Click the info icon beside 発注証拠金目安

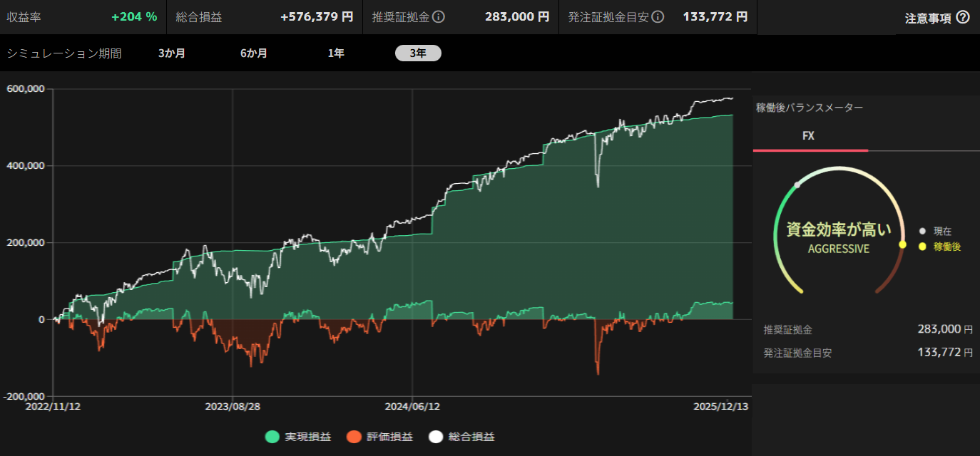(658, 16)
